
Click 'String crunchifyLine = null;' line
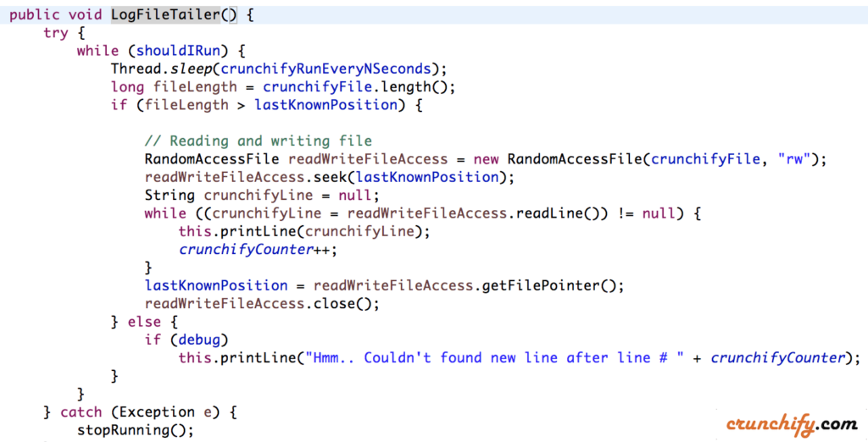click(x=262, y=196)
